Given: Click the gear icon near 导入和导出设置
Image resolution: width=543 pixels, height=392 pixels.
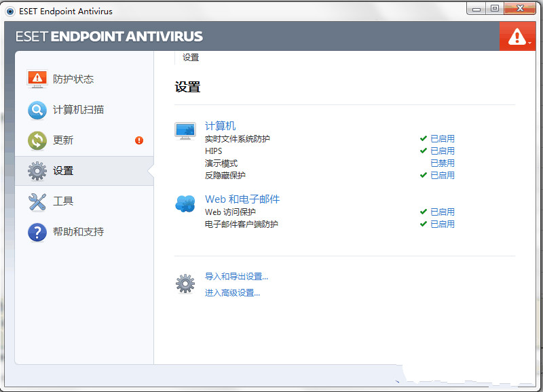Looking at the screenshot, I should click(185, 283).
